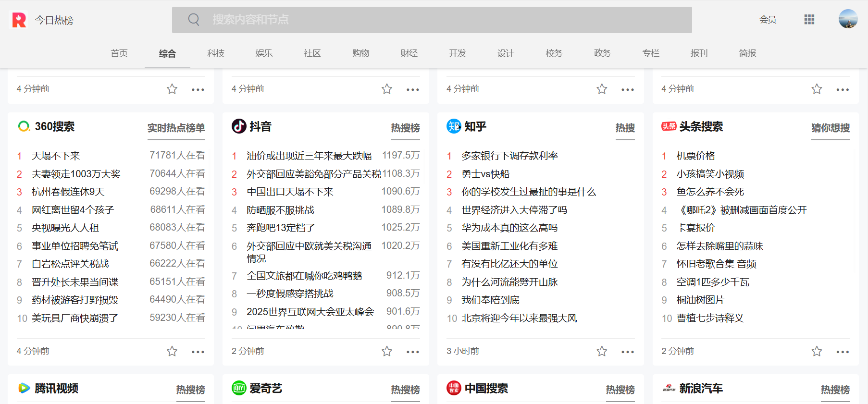Open more options on 头条搜索 card
Image resolution: width=868 pixels, height=404 pixels.
tap(843, 352)
